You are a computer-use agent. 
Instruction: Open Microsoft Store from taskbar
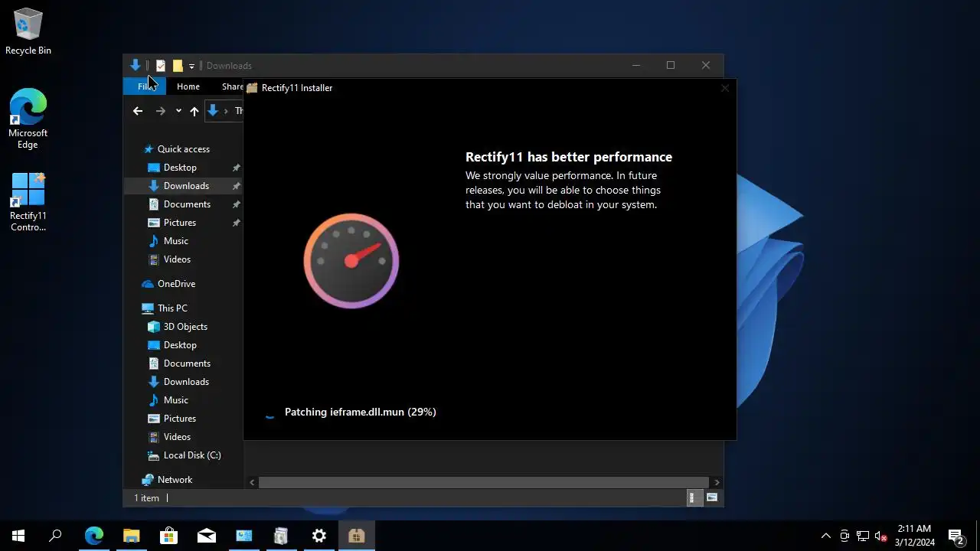pos(168,536)
